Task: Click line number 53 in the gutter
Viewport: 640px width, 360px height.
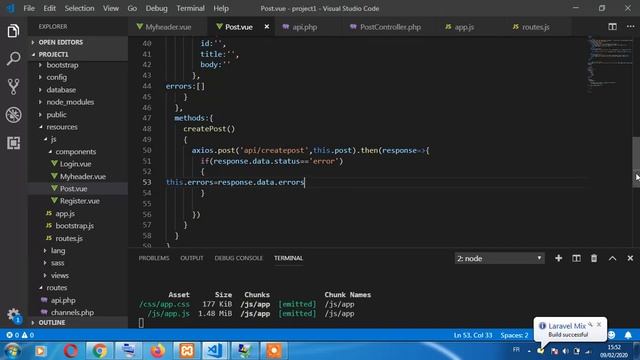Action: (147, 182)
